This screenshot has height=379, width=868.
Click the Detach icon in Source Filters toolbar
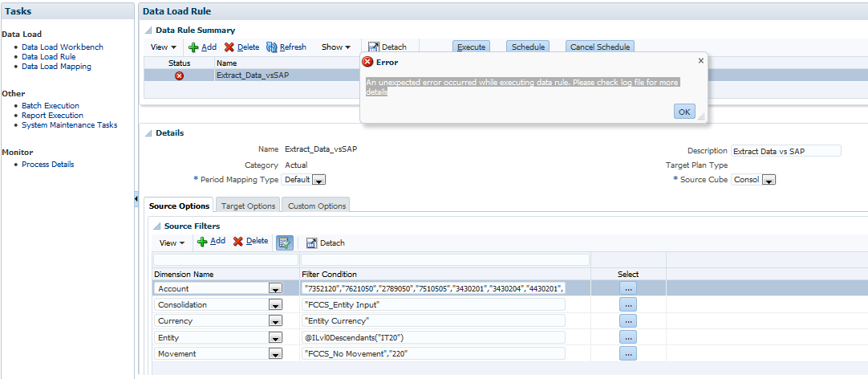pos(311,242)
